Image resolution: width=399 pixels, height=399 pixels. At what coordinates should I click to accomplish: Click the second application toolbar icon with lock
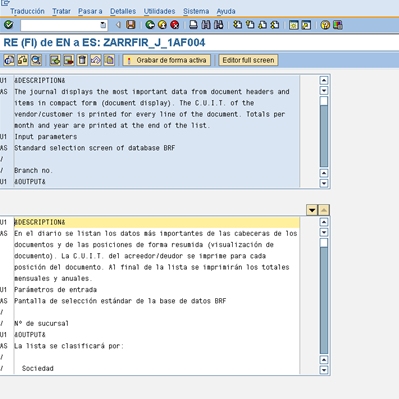tap(22, 60)
